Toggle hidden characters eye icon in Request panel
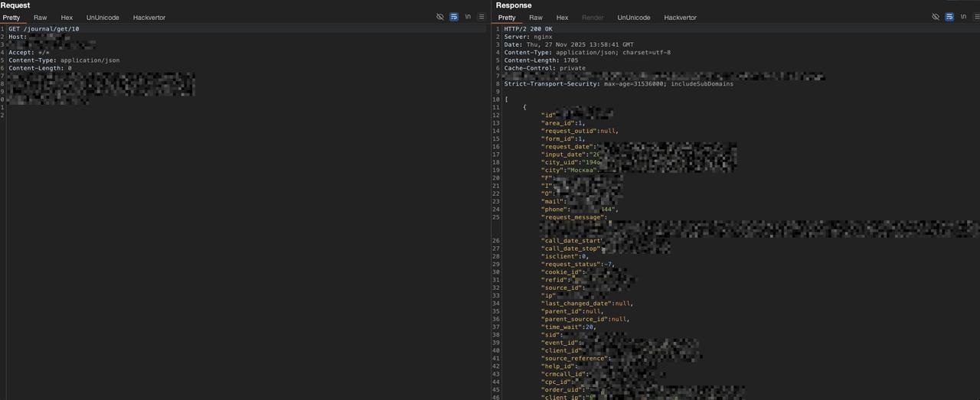This screenshot has height=400, width=980. (440, 17)
